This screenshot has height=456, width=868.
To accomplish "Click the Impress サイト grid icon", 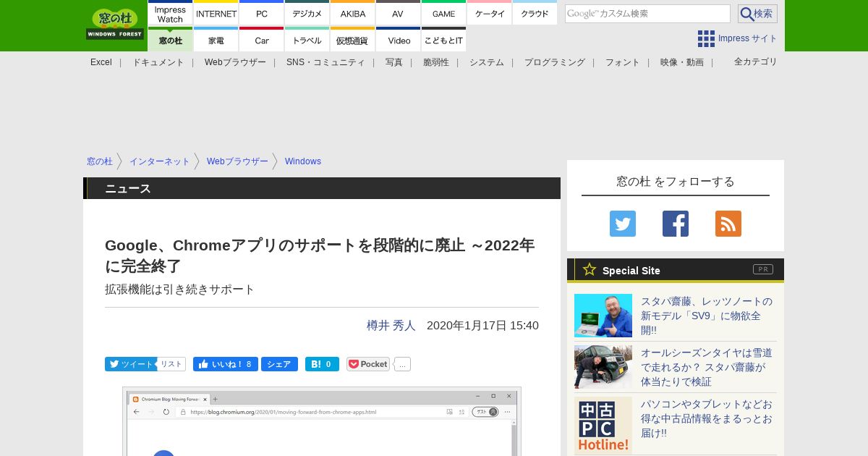I will (706, 38).
